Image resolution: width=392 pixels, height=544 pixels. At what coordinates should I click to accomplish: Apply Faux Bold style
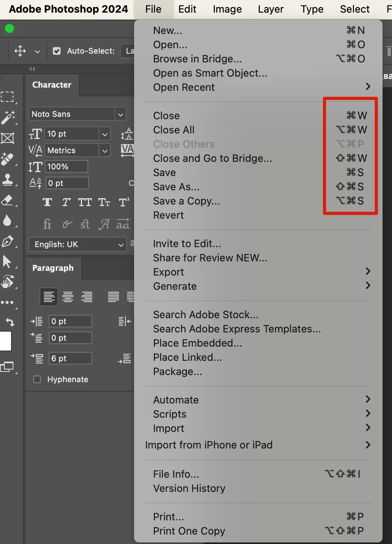coord(47,203)
